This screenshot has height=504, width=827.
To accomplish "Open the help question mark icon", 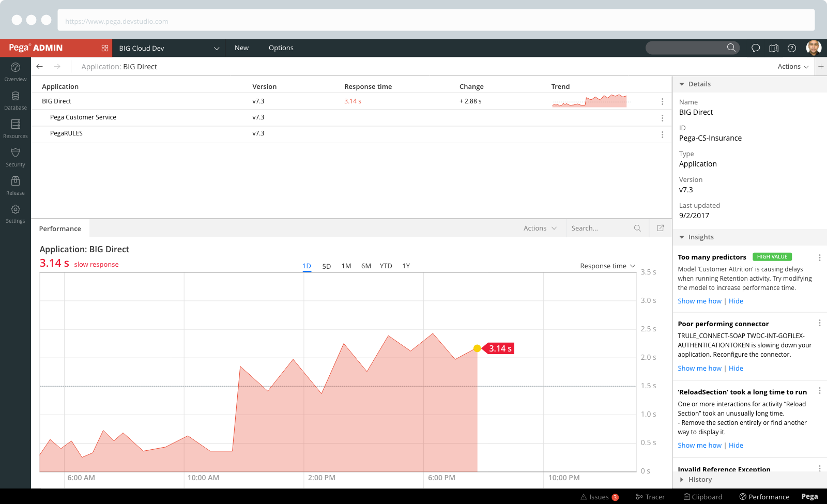I will pyautogui.click(x=792, y=48).
